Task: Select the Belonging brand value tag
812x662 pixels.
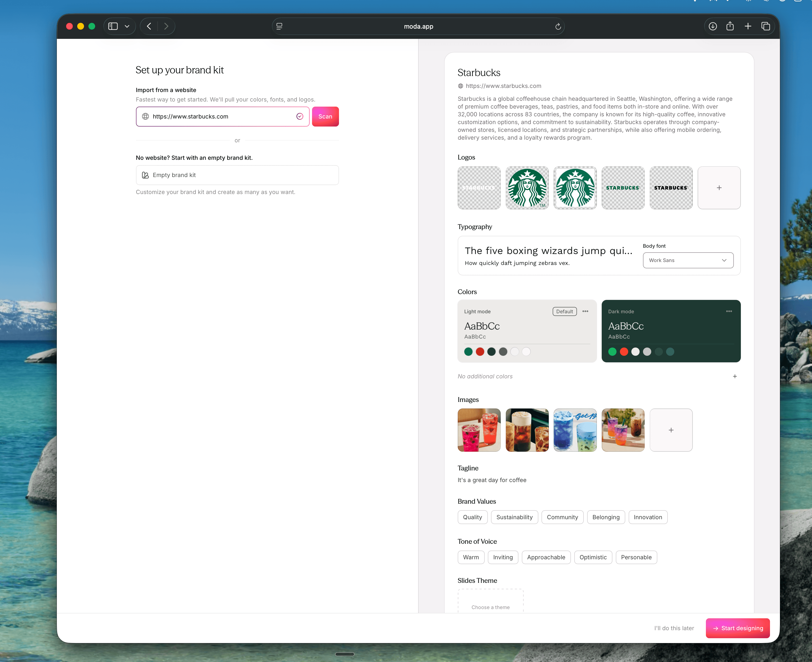Action: (606, 517)
